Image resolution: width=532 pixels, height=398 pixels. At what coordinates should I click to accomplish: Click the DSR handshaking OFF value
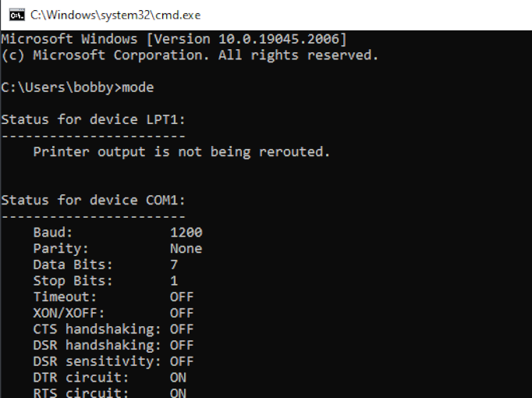click(182, 345)
